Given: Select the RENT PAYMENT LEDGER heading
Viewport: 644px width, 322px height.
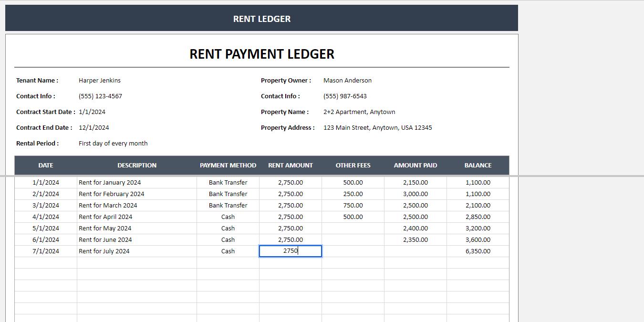Looking at the screenshot, I should coord(262,54).
